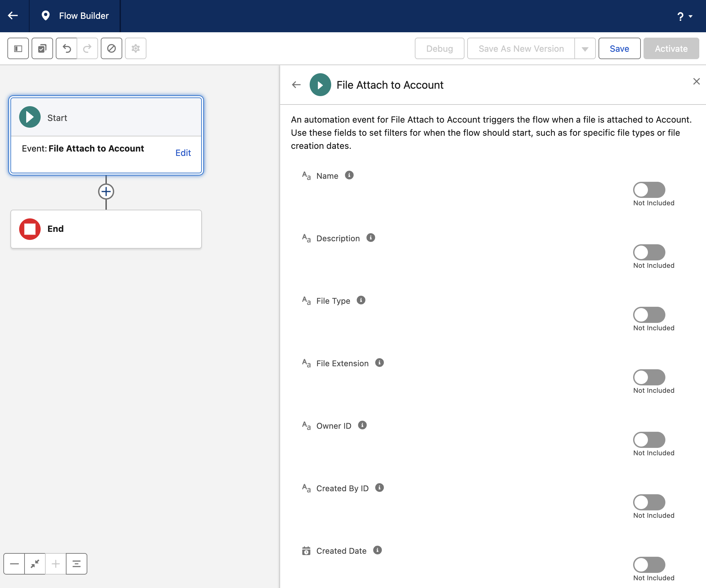
Task: Click the back arrow in top header
Action: click(13, 15)
